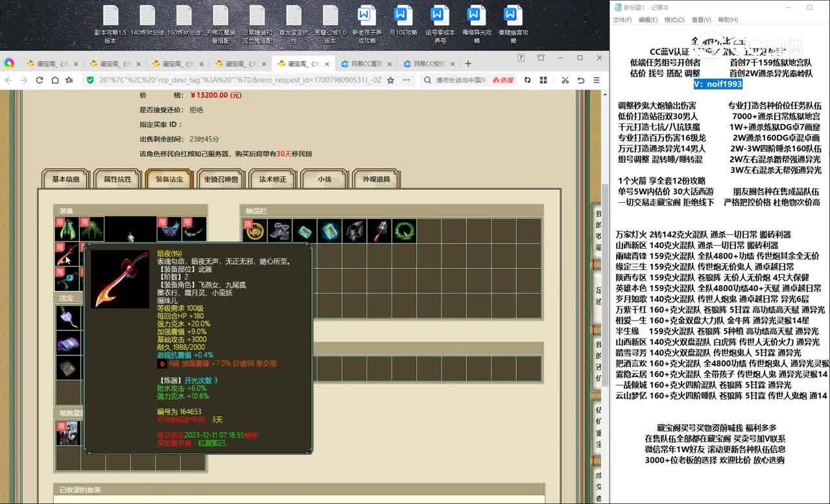Viewport: 830px width, 504px height.
Task: Switch to 网易CC视频 browser tab
Action: click(x=429, y=63)
